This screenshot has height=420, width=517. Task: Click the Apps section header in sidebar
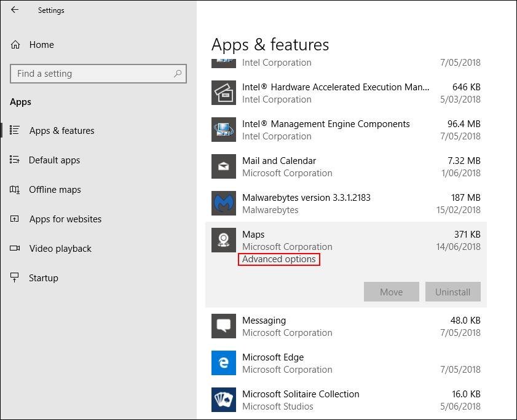point(20,102)
